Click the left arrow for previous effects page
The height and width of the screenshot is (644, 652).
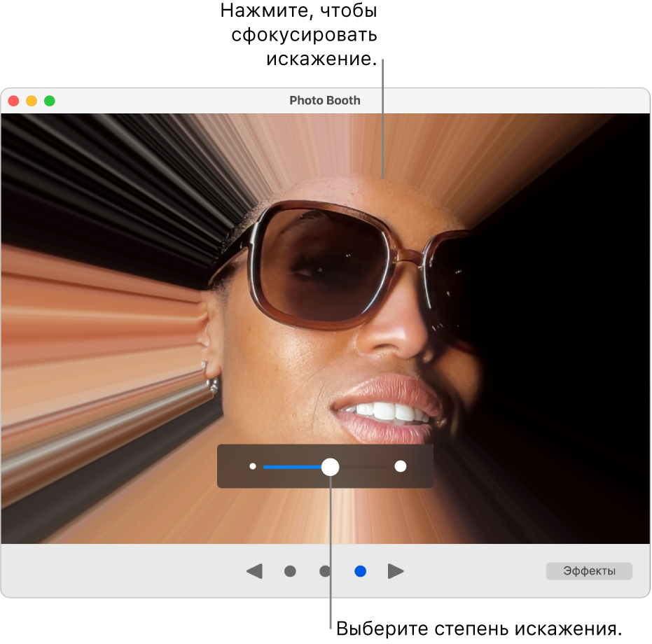click(255, 572)
